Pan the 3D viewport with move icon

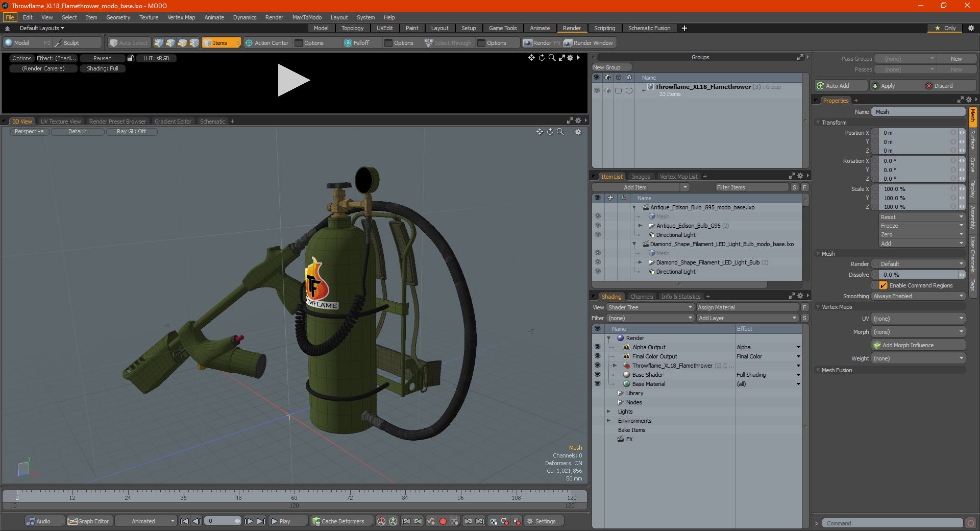[540, 132]
